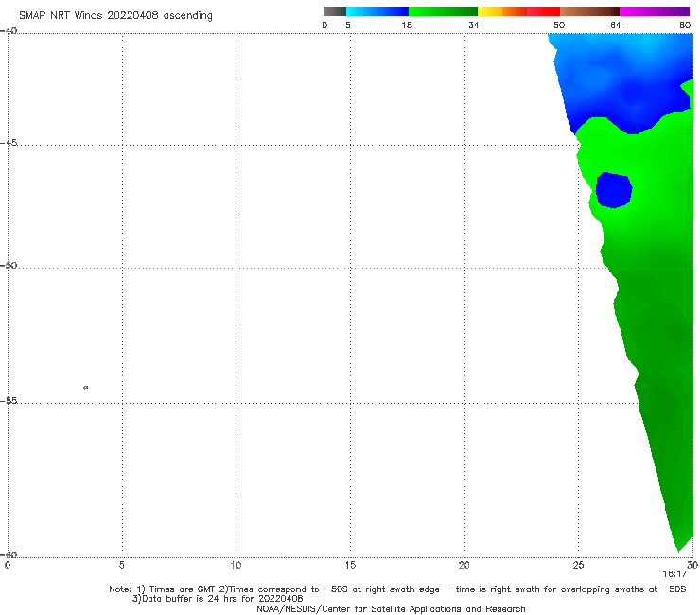This screenshot has width=700, height=615.
Task: Click the latitude axis label '-45'
Action: coord(9,143)
